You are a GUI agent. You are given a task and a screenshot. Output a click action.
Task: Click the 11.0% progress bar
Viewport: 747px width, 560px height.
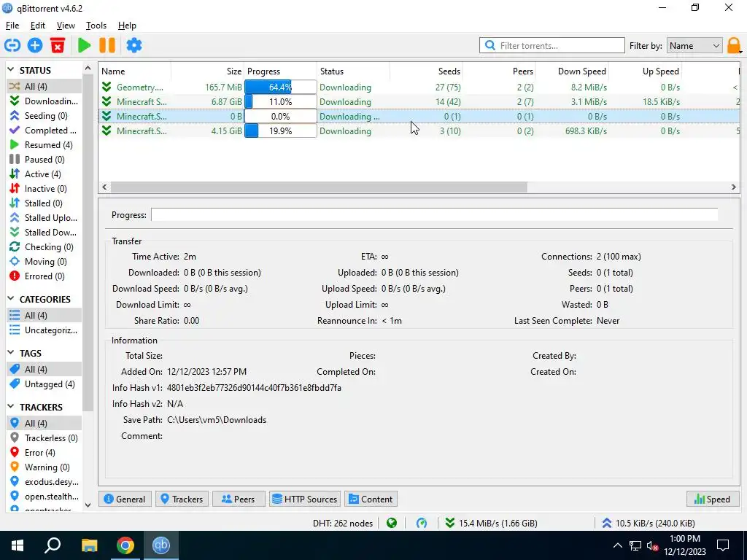coord(280,102)
